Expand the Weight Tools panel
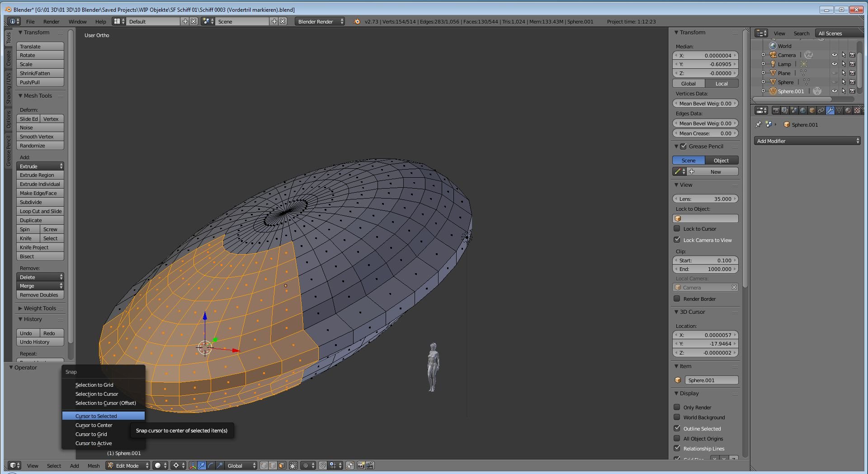Image resolution: width=868 pixels, height=474 pixels. click(x=39, y=308)
